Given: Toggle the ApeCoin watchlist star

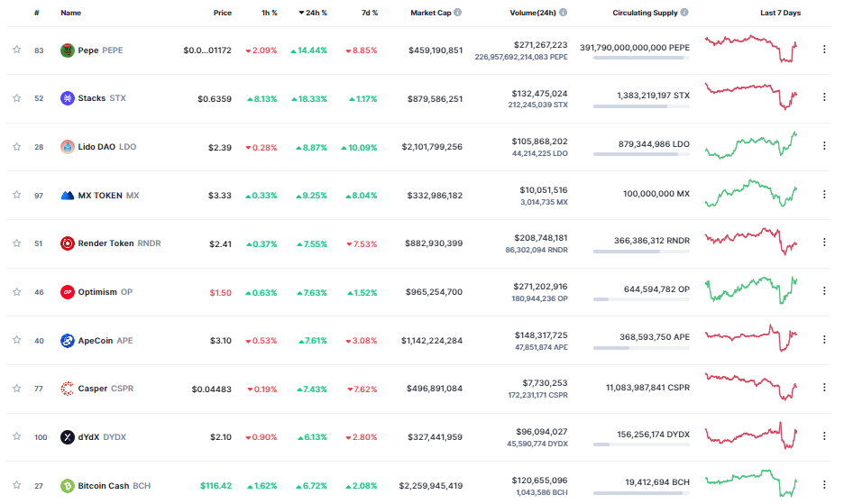Looking at the screenshot, I should 17,340.
